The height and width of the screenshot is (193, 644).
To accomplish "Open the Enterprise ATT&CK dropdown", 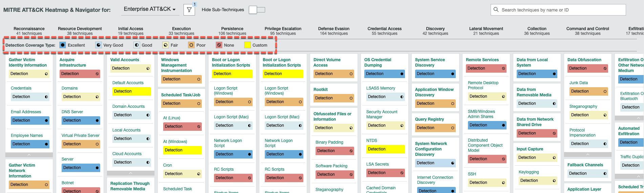I will tap(149, 9).
